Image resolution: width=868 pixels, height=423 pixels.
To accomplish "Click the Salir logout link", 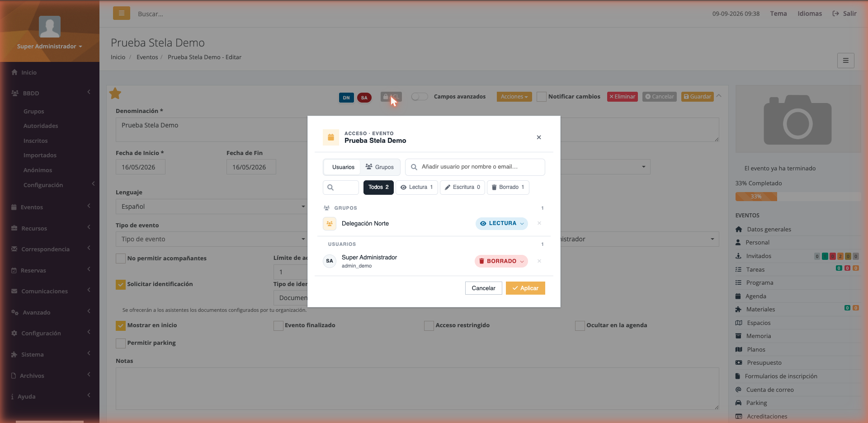I will coord(844,14).
